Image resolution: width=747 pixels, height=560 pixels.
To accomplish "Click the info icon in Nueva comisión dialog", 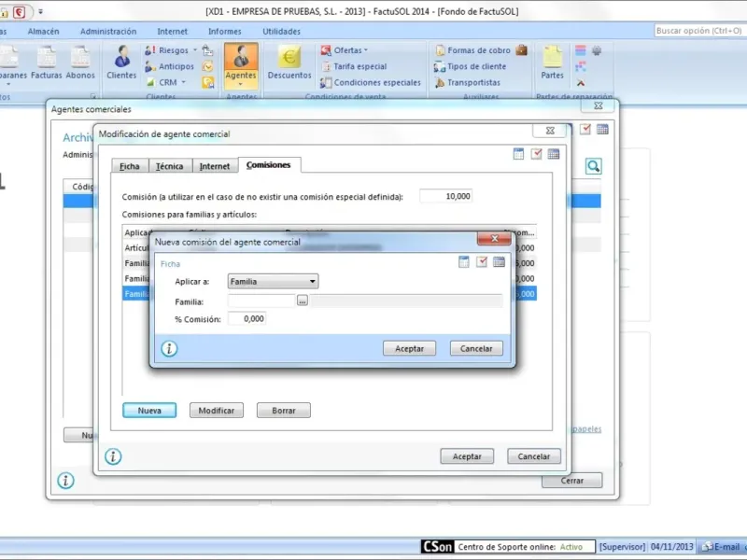I will point(169,348).
